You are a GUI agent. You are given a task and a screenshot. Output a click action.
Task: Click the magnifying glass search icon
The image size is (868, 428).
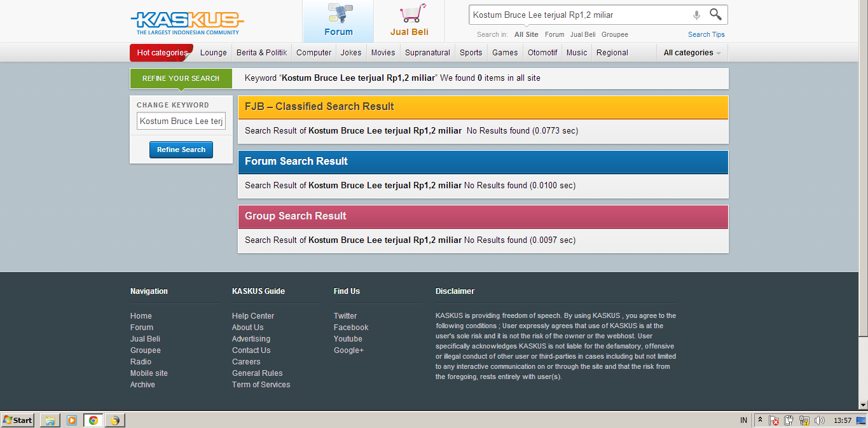[x=715, y=15]
